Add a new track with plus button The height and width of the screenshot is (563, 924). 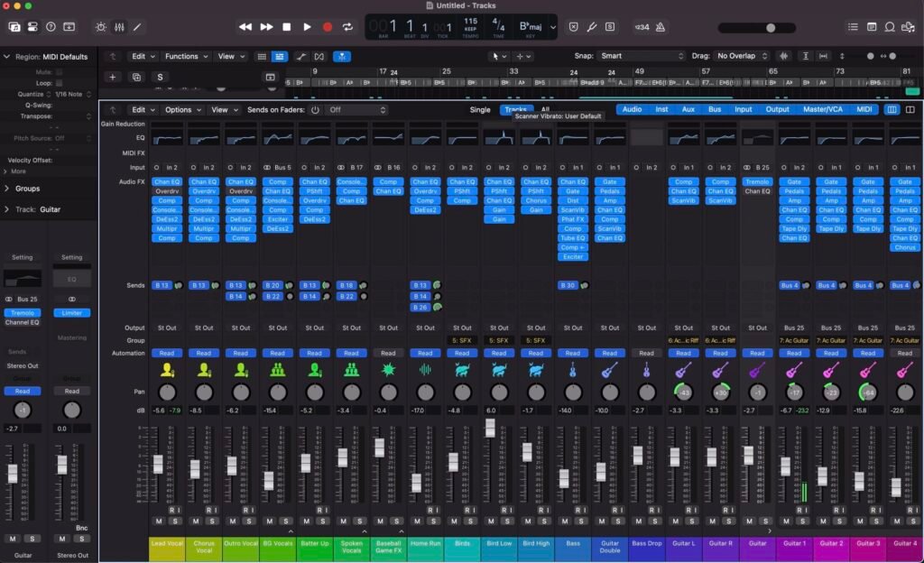coord(113,78)
